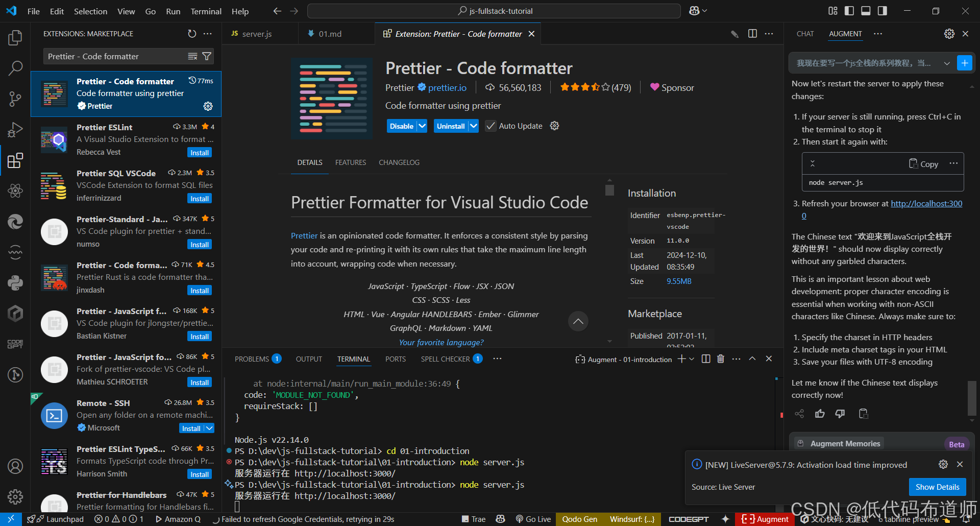Kill the terminal with trash icon
Screen dimensions: 980x526
(x=721, y=359)
